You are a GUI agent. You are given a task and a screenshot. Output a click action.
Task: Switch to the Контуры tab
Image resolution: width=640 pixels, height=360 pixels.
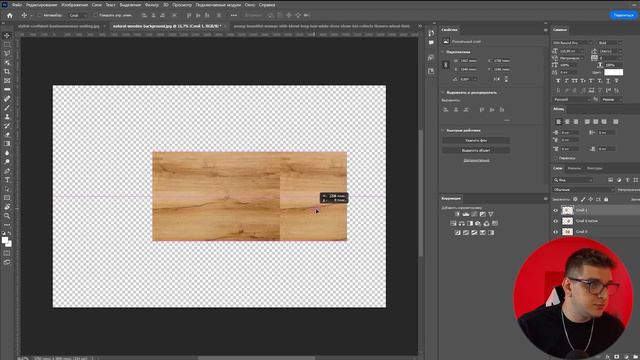click(594, 168)
